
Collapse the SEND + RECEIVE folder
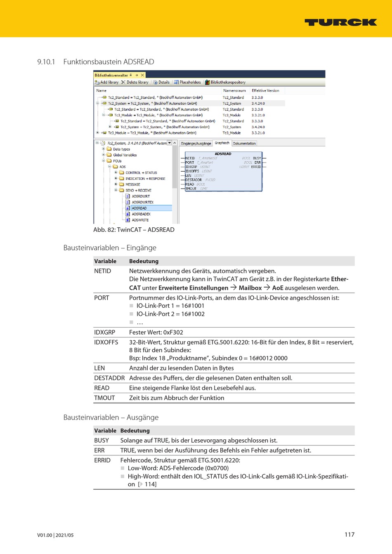(116, 190)
